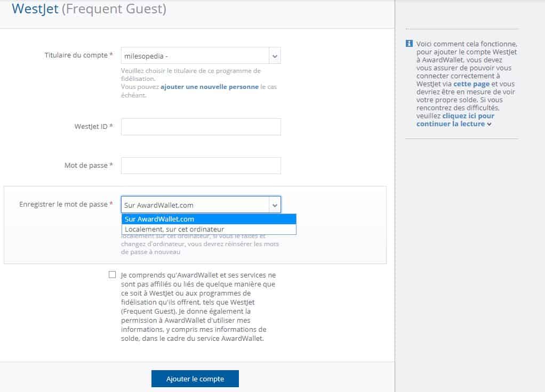This screenshot has width=545, height=392.
Task: Open the "Enregistrer le mot de passe" dropdown
Action: click(197, 204)
